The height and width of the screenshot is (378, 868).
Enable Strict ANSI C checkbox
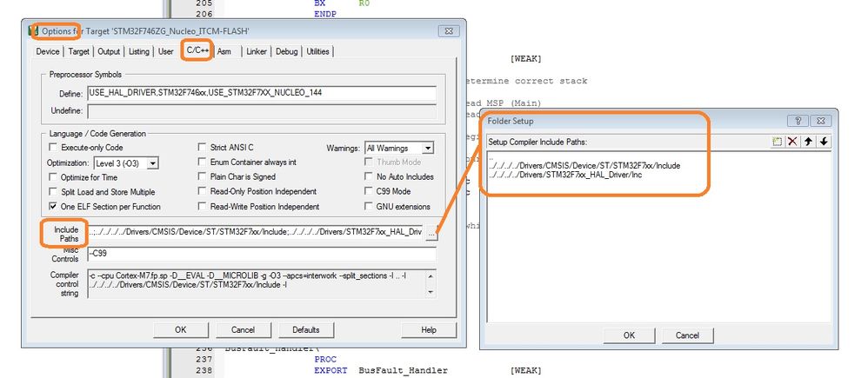coord(202,147)
